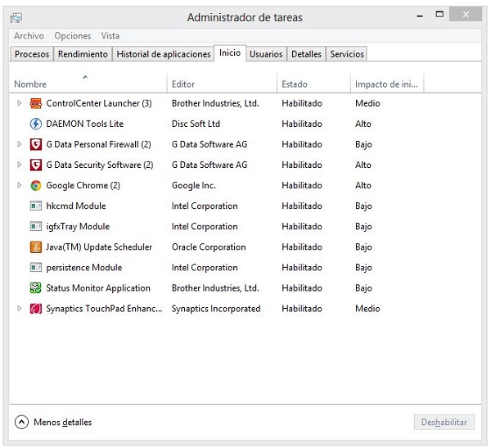Click the Synaptics TouchPad icon
This screenshot has width=491, height=448.
click(36, 309)
